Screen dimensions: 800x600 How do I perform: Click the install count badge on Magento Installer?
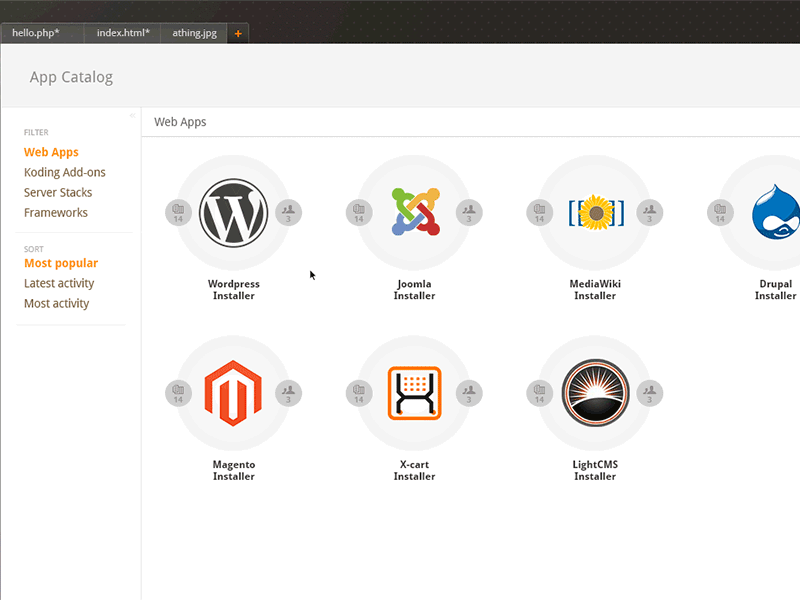point(177,393)
